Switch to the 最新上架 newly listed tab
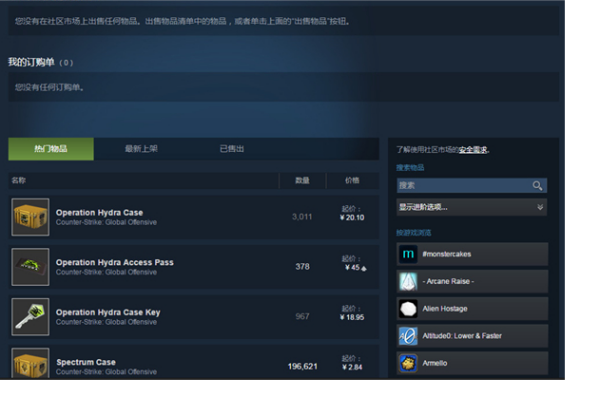600x397 pixels. pyautogui.click(x=141, y=149)
